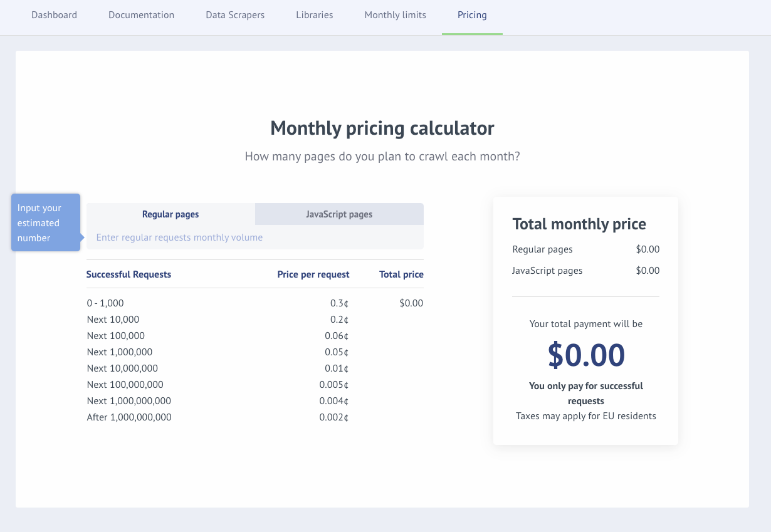View Monthly limits
This screenshot has width=771, height=532.
pos(395,15)
